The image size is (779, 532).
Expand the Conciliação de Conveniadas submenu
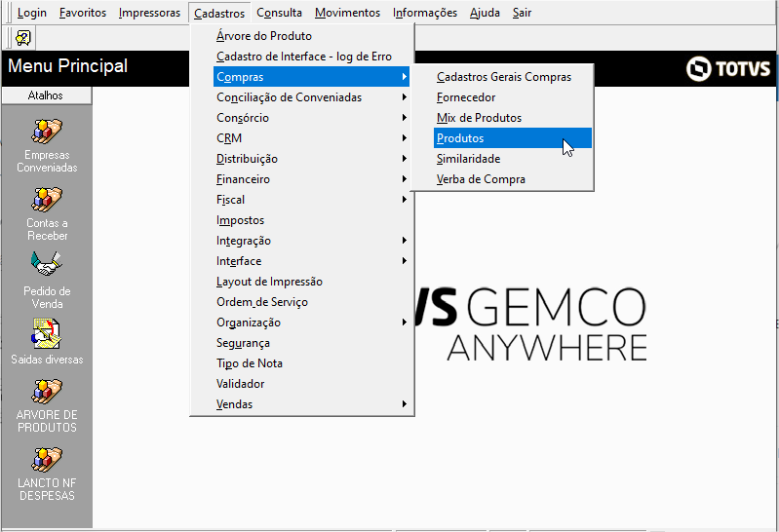click(311, 96)
